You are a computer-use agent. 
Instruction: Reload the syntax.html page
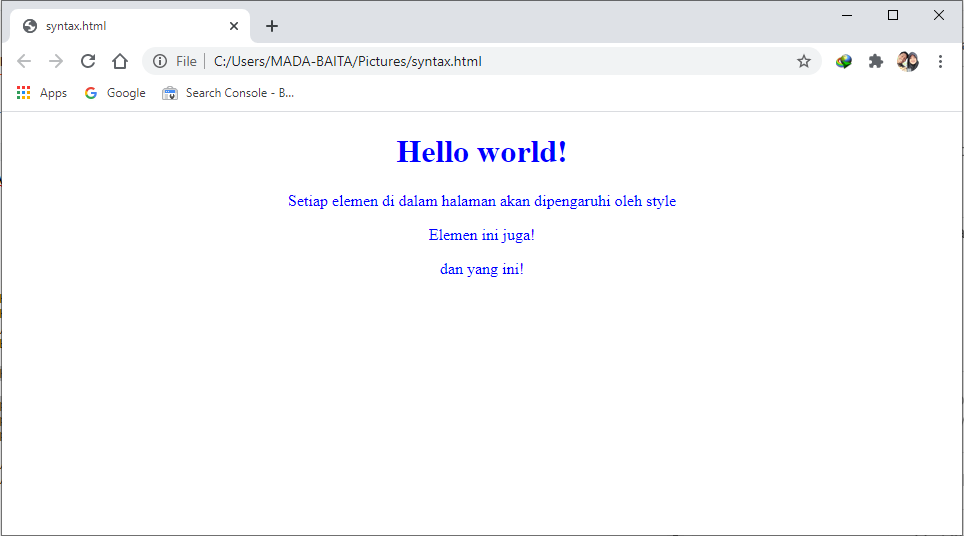pos(88,61)
